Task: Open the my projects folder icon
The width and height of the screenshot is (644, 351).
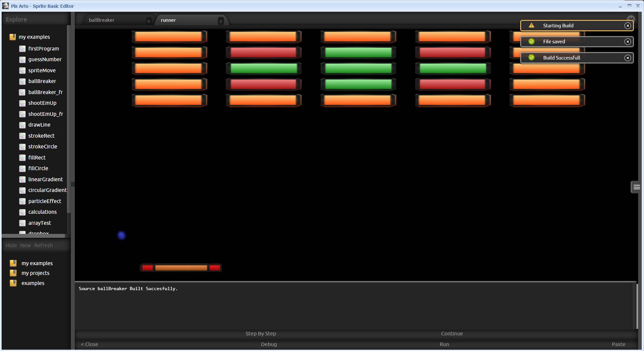Action: click(13, 273)
